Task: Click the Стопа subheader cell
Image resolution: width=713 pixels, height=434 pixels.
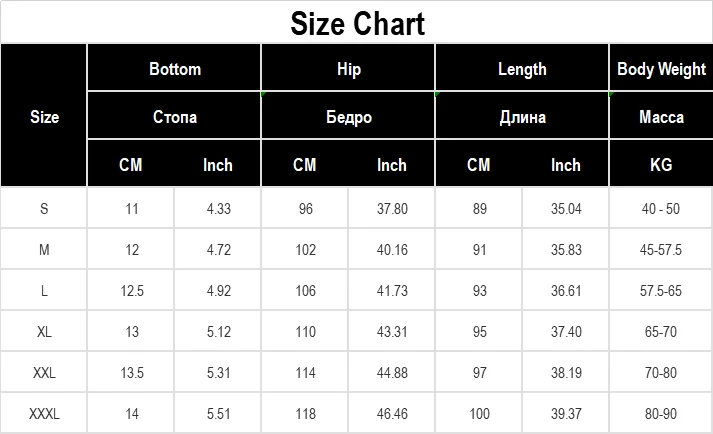Action: click(175, 117)
